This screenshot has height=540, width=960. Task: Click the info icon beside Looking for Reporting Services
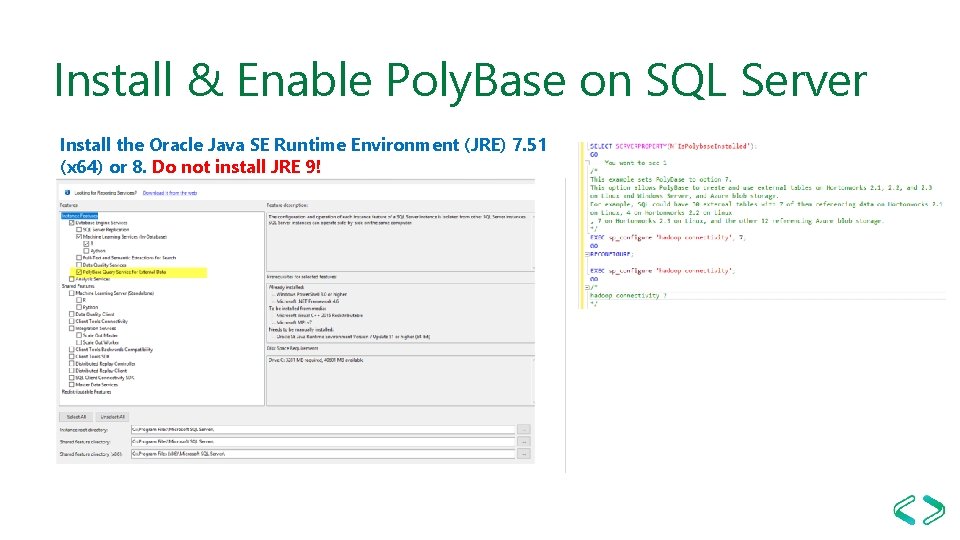point(67,193)
